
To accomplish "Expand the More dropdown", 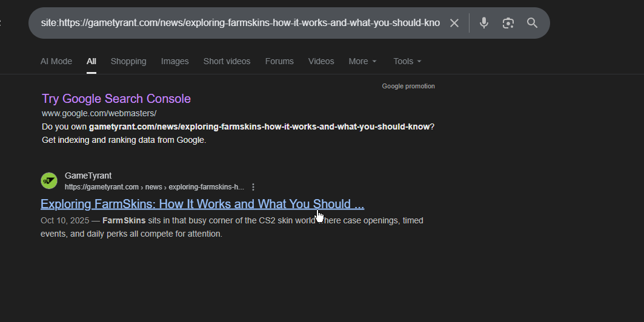I will pyautogui.click(x=363, y=61).
